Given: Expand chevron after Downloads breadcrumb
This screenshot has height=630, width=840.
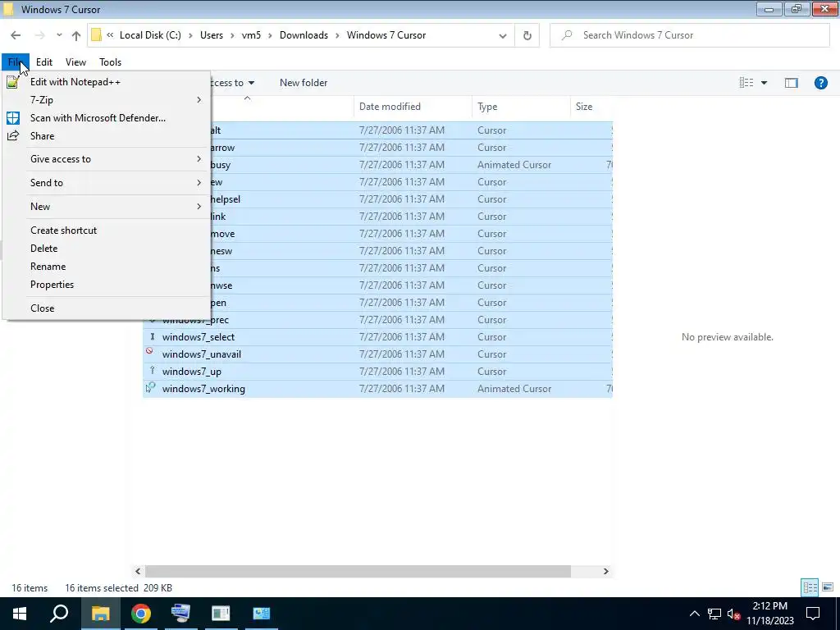Looking at the screenshot, I should click(337, 35).
